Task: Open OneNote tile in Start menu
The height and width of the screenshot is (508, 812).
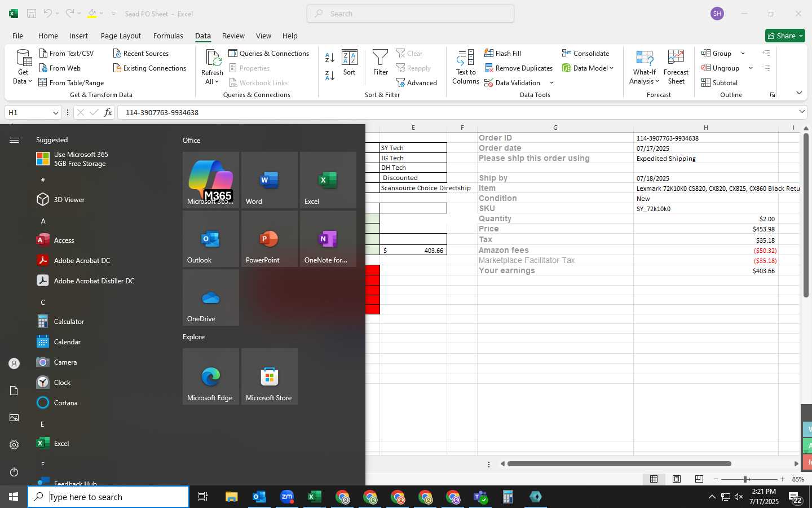Action: [327, 239]
